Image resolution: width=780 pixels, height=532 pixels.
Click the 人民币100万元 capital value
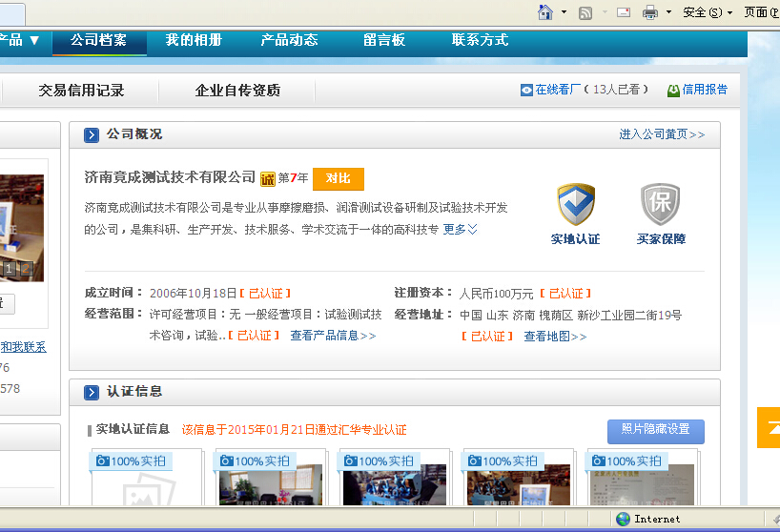tap(496, 294)
